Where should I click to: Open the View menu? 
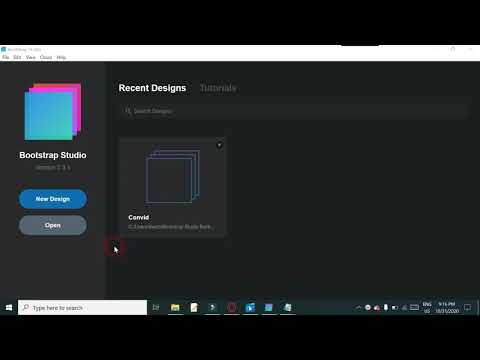[x=31, y=57]
